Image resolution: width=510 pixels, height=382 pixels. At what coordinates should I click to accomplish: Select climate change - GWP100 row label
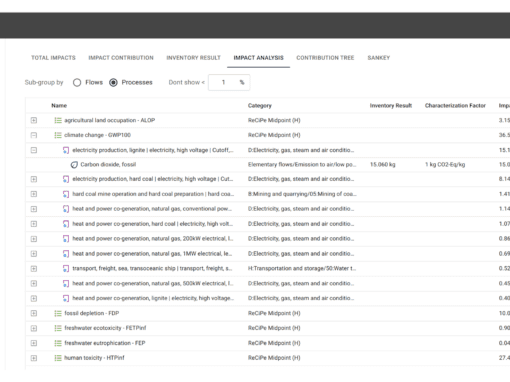[97, 135]
